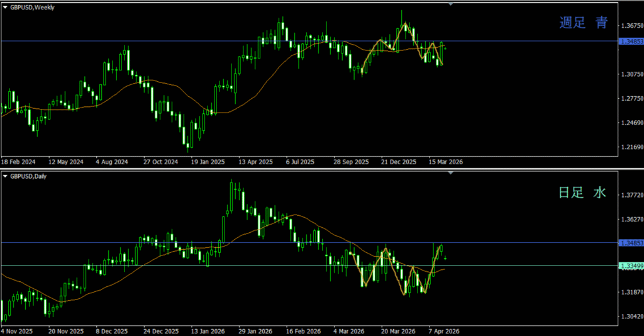Click the GBPUSD,Daily chart title
The width and height of the screenshot is (644, 336).
[x=30, y=176]
